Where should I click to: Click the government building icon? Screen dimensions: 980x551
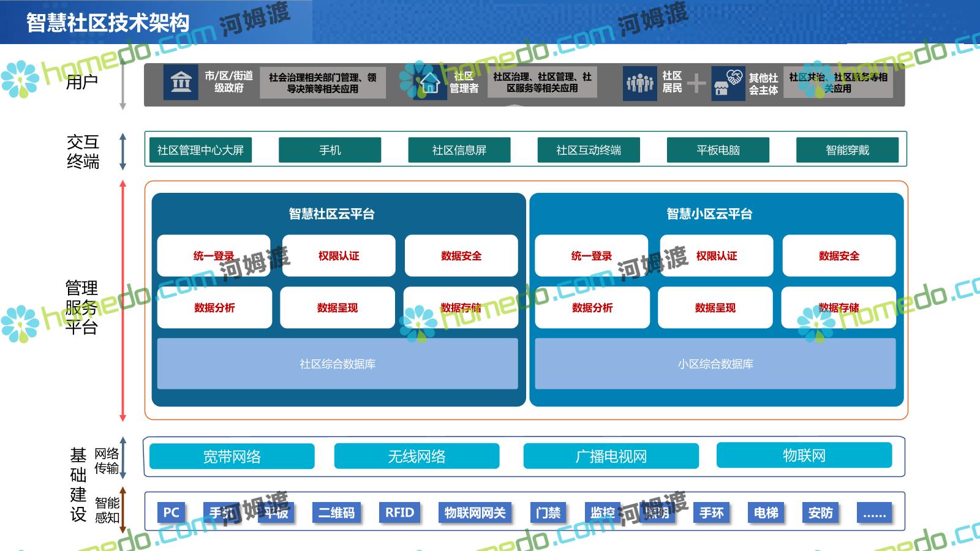[181, 83]
